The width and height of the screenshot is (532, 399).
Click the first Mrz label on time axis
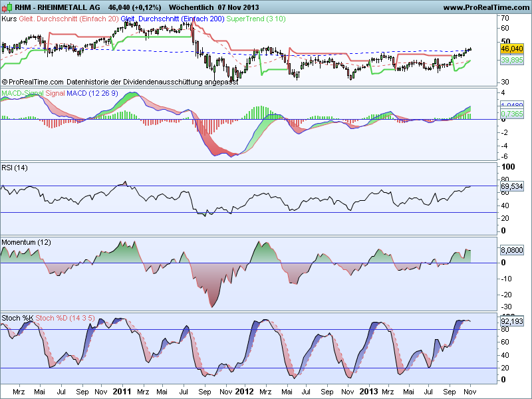click(19, 392)
